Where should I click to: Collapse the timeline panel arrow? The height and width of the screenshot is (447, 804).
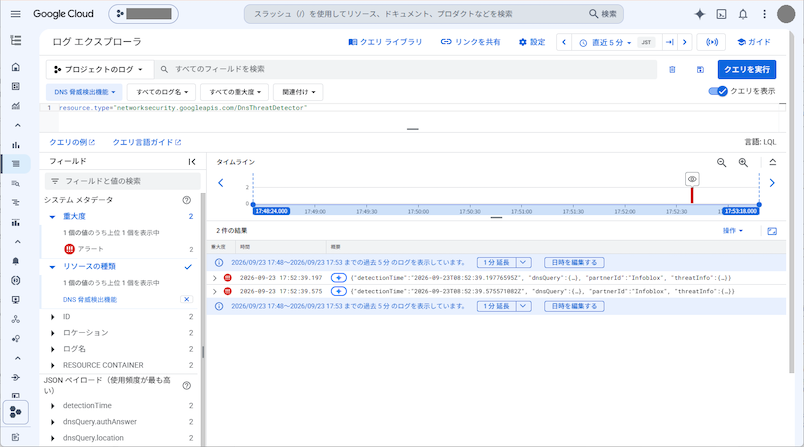(773, 162)
